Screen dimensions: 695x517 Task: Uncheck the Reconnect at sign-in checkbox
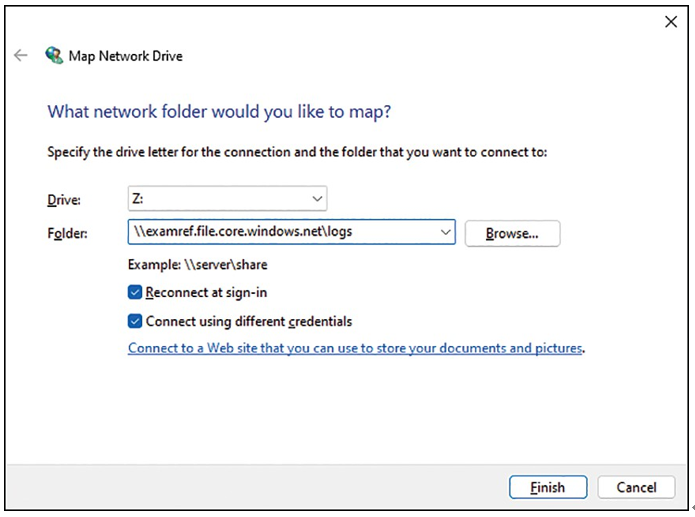(135, 293)
